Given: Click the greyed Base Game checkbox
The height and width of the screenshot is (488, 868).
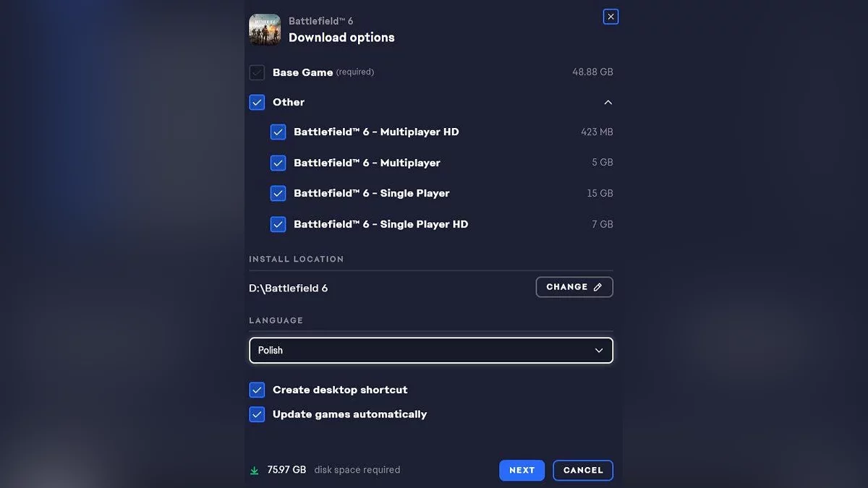Looking at the screenshot, I should [257, 72].
